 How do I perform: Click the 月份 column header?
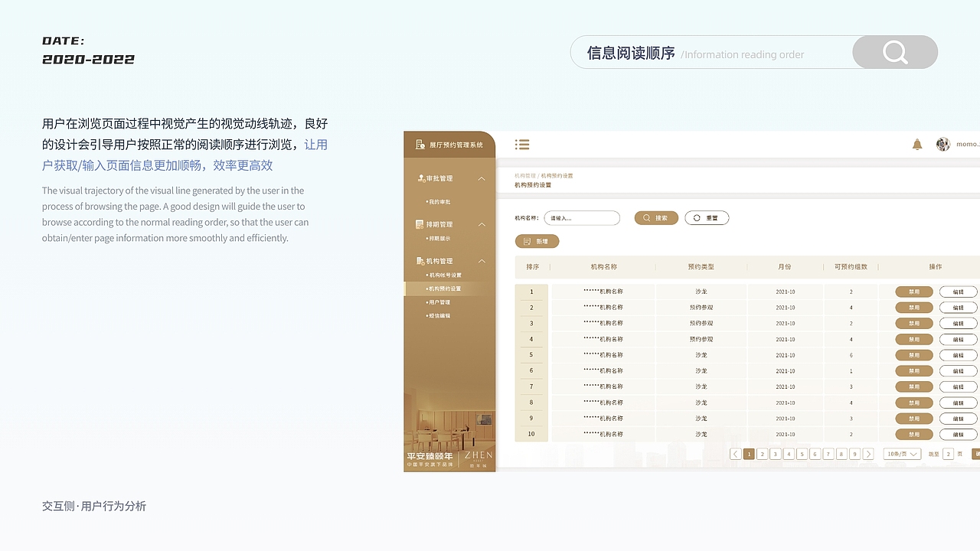pos(785,267)
